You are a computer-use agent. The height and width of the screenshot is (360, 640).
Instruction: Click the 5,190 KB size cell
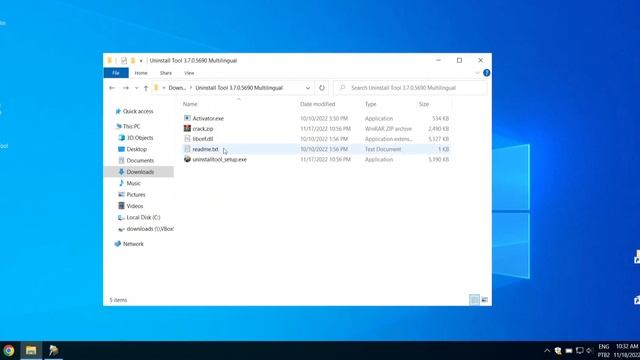[x=438, y=159]
